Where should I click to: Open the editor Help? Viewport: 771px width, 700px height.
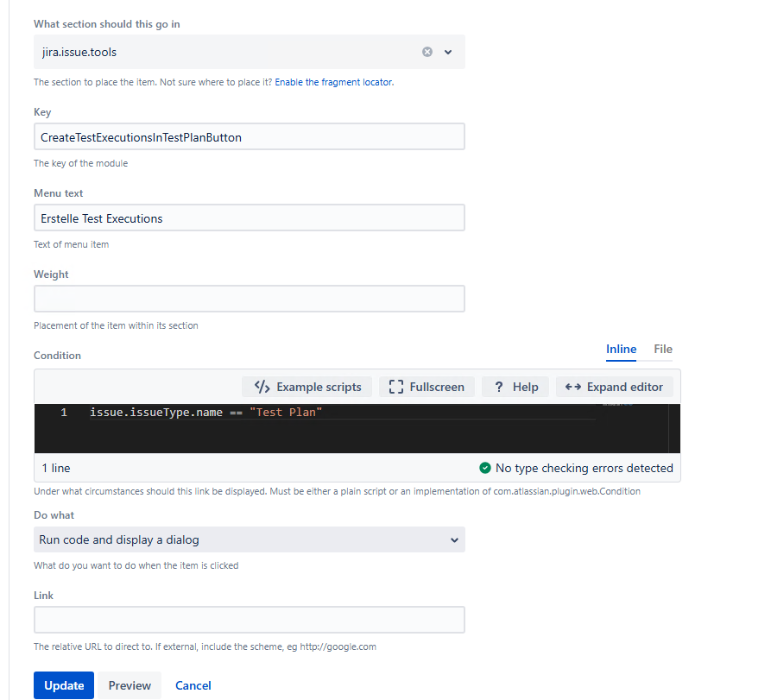tap(515, 387)
